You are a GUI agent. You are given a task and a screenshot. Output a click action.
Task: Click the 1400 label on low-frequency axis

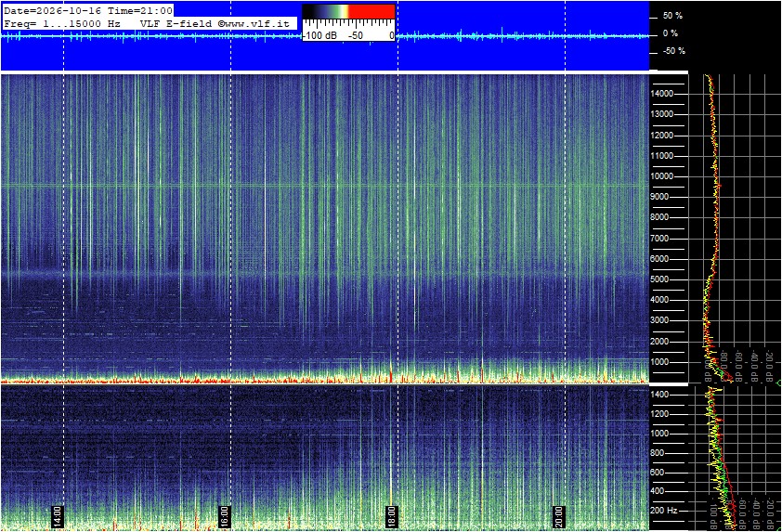tap(659, 395)
